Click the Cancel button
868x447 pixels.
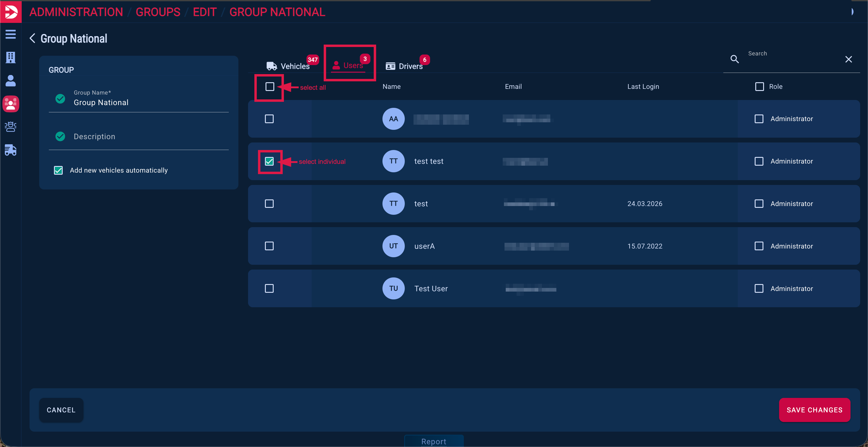(61, 410)
